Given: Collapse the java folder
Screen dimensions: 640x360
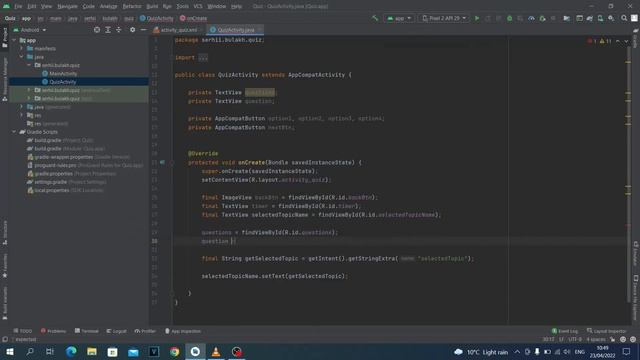Looking at the screenshot, I should (22, 57).
